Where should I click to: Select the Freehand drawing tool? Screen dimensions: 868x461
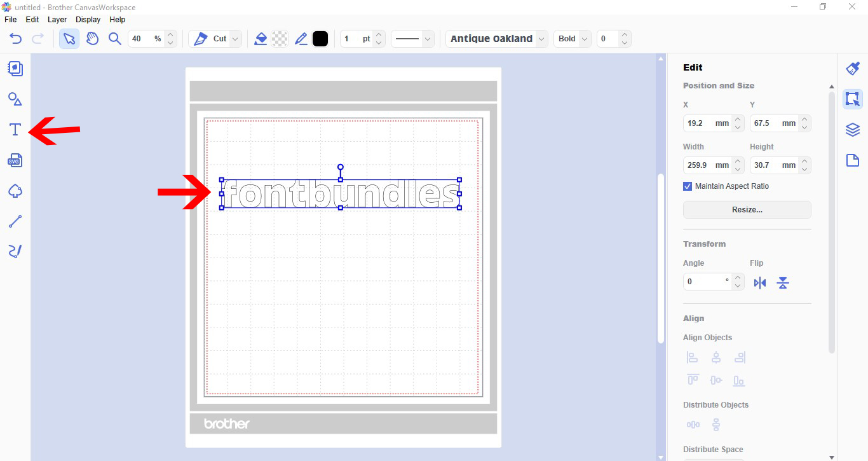click(x=15, y=251)
